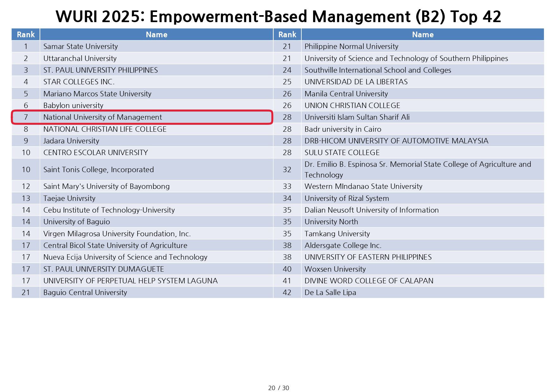The height and width of the screenshot is (392, 555).
Task: Select 'Taejae Univrsity' row text
Action: (69, 198)
